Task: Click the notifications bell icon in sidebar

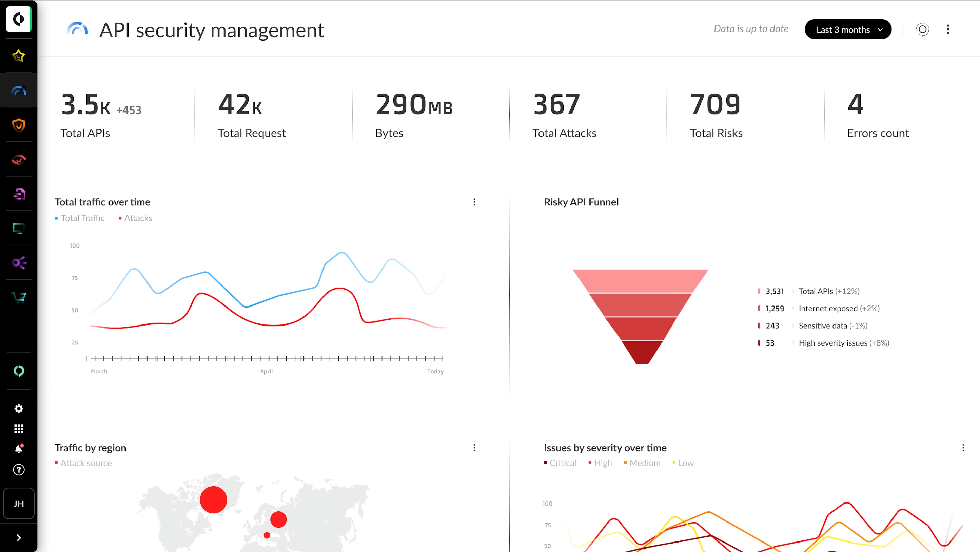Action: (18, 450)
